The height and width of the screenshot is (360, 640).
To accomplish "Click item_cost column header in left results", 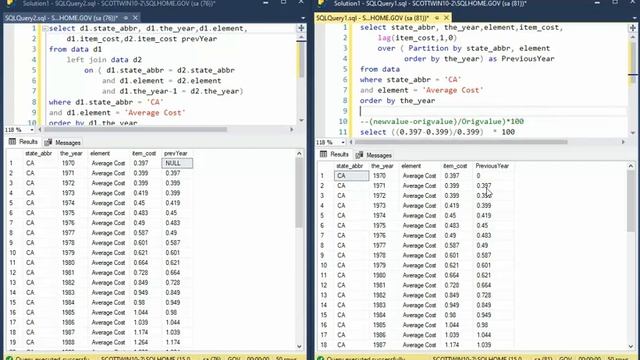I will click(x=145, y=153).
